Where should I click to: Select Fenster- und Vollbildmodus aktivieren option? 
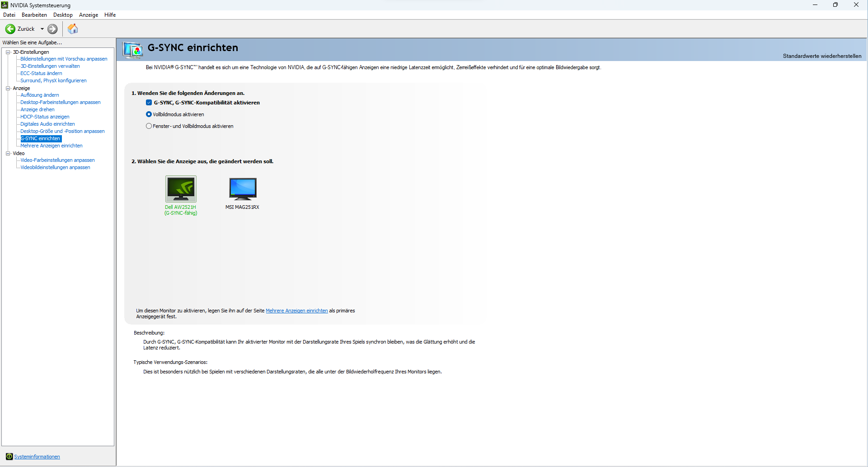pos(149,126)
